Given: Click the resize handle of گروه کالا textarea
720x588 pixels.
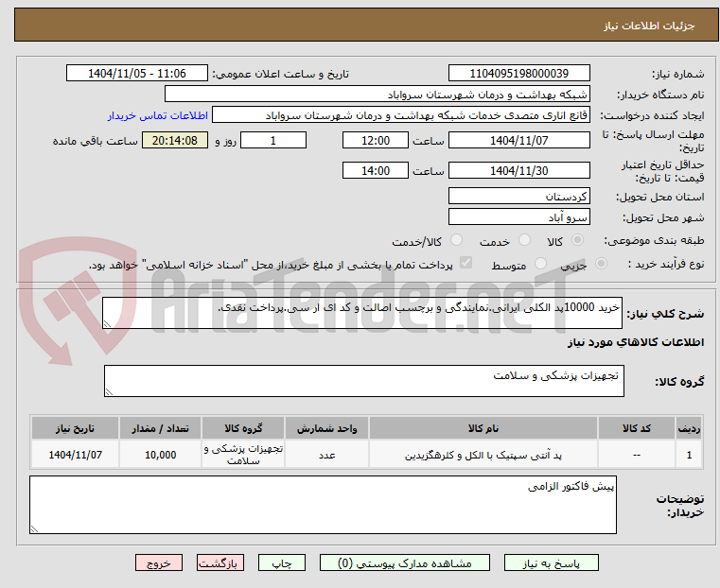Looking at the screenshot, I should (109, 392).
